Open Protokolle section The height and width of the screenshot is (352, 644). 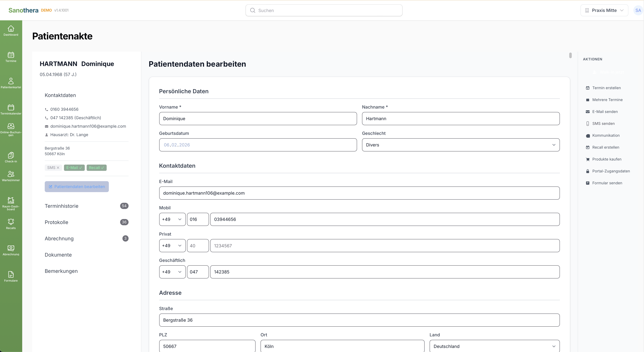[x=86, y=222]
